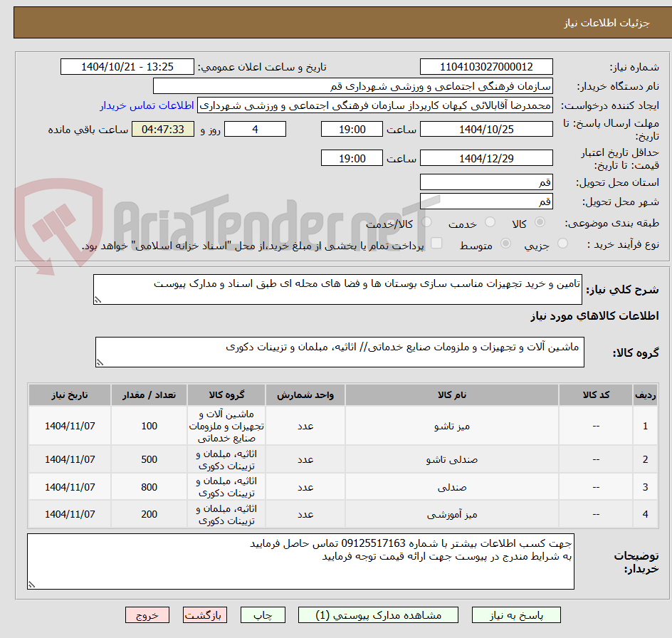Click the شماره نیاز number field
672x638 pixels.
coord(486,67)
